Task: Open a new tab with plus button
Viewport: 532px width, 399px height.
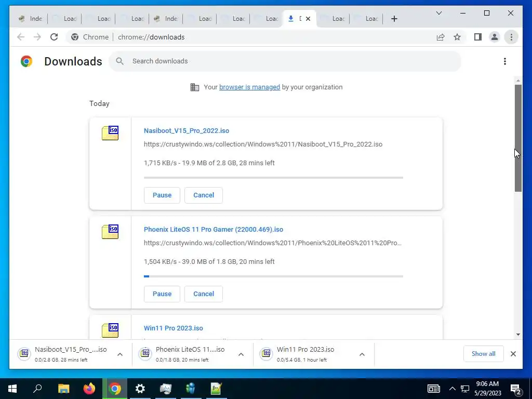Action: click(394, 19)
